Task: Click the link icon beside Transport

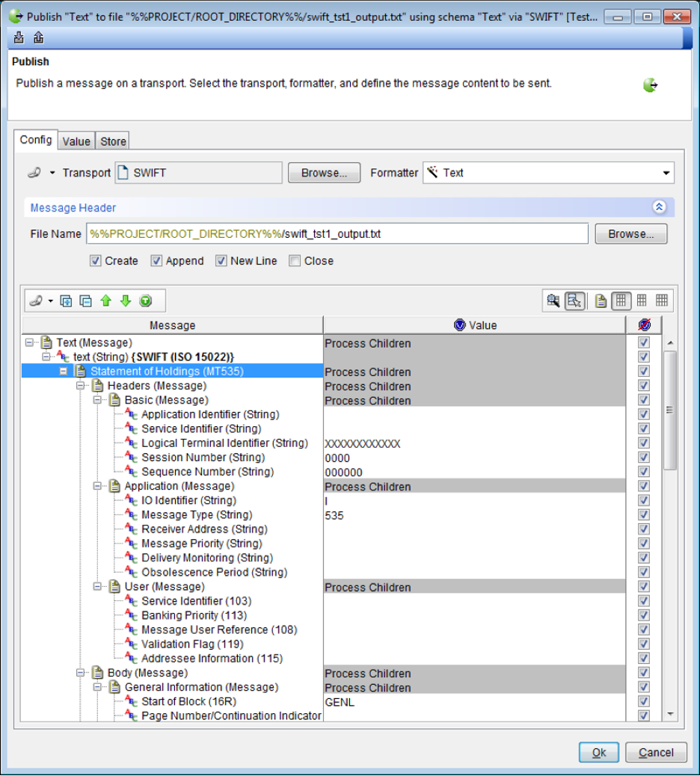Action: pyautogui.click(x=34, y=173)
